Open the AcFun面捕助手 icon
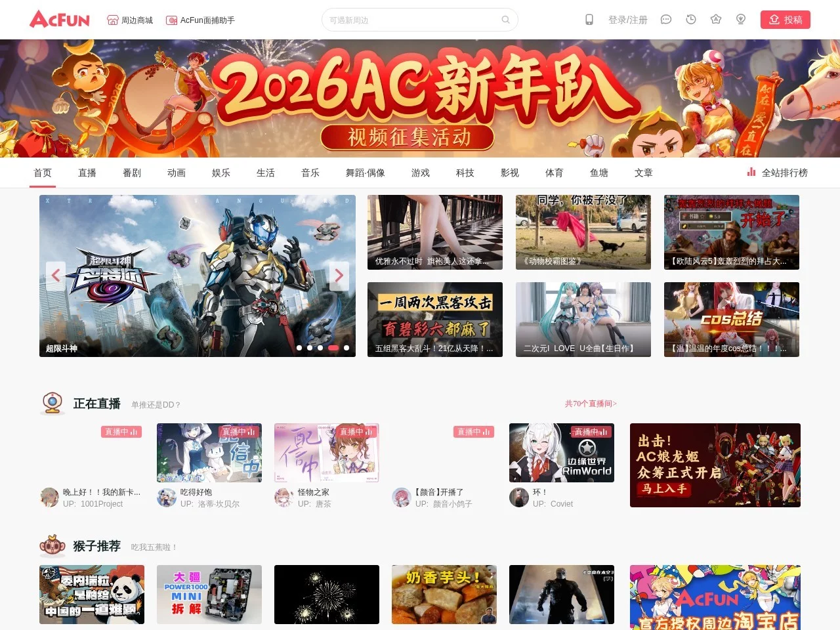Image resolution: width=840 pixels, height=630 pixels. (171, 20)
